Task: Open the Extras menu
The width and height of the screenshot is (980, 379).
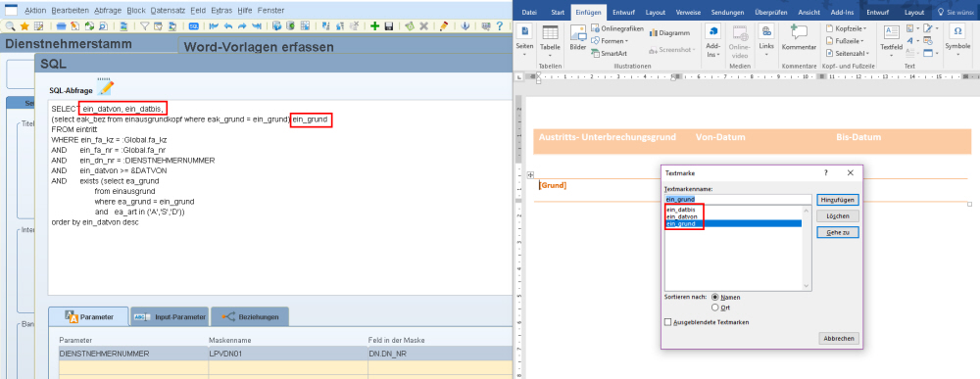Action: point(221,11)
